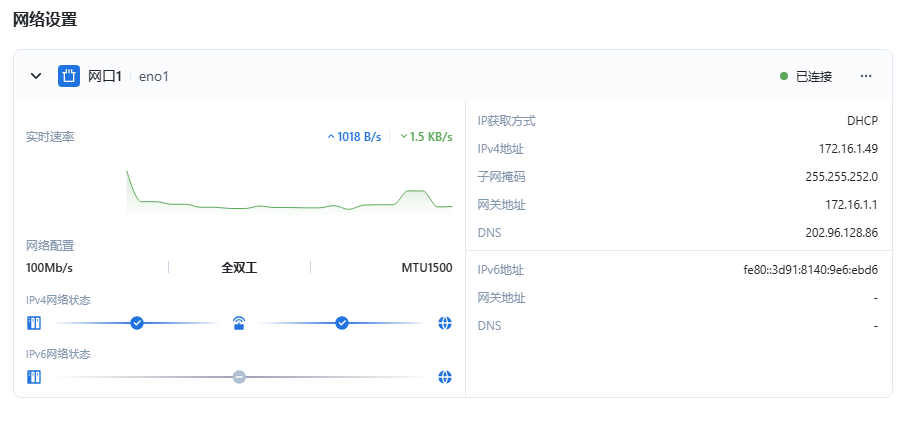This screenshot has width=911, height=434.
Task: Click the IPv6网络状态 label
Action: click(x=58, y=354)
